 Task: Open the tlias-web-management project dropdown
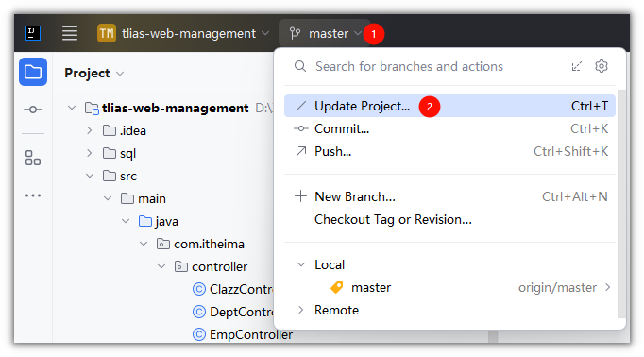[183, 33]
